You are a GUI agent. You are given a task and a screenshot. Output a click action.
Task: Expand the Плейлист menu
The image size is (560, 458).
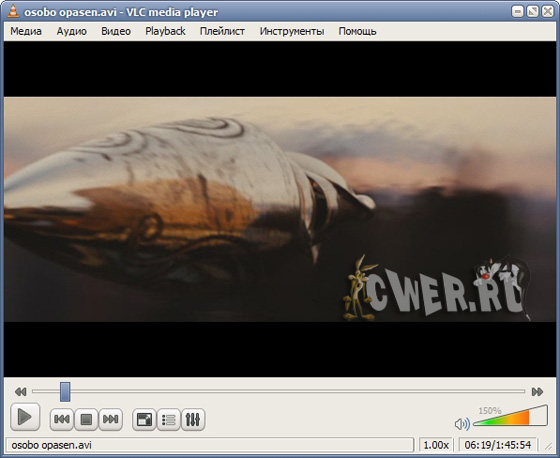tap(222, 31)
